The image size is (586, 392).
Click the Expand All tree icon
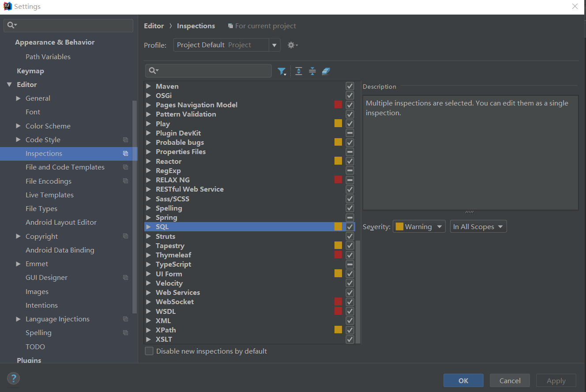pyautogui.click(x=299, y=71)
